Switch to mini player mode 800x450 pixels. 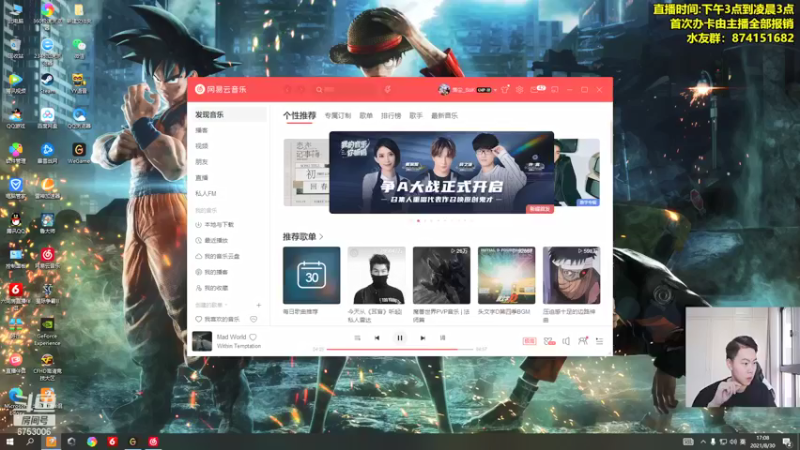(555, 89)
